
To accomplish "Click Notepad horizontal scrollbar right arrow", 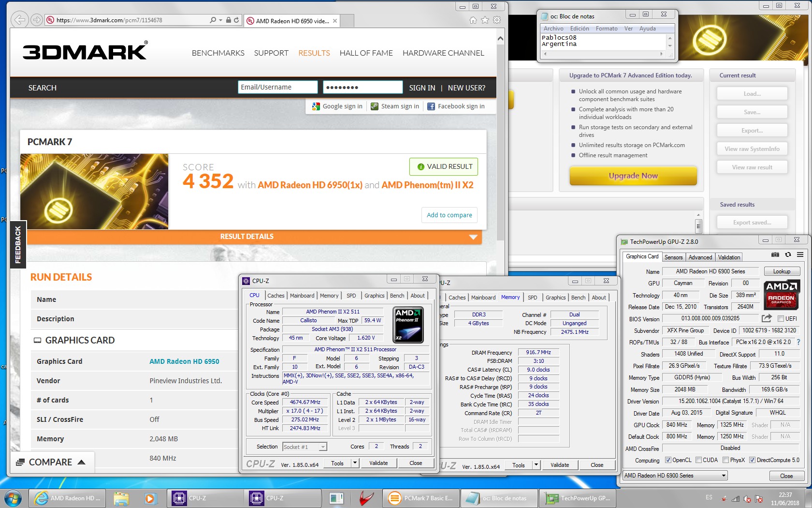I will [662, 54].
